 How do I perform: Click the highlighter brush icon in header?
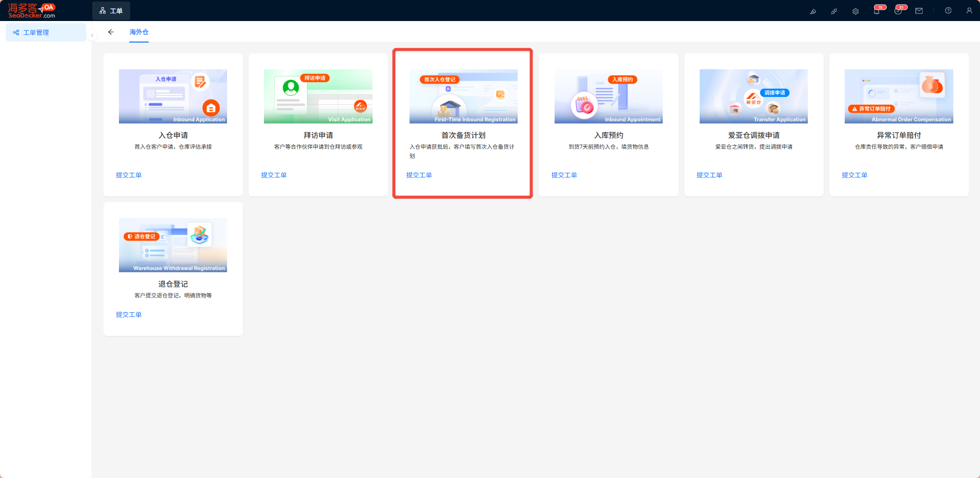pos(813,11)
